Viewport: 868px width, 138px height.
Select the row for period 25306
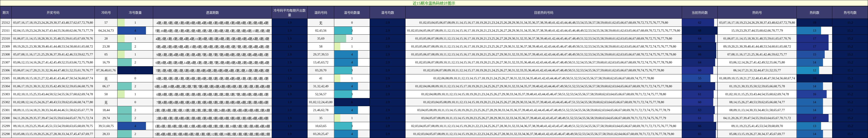tap(6, 70)
